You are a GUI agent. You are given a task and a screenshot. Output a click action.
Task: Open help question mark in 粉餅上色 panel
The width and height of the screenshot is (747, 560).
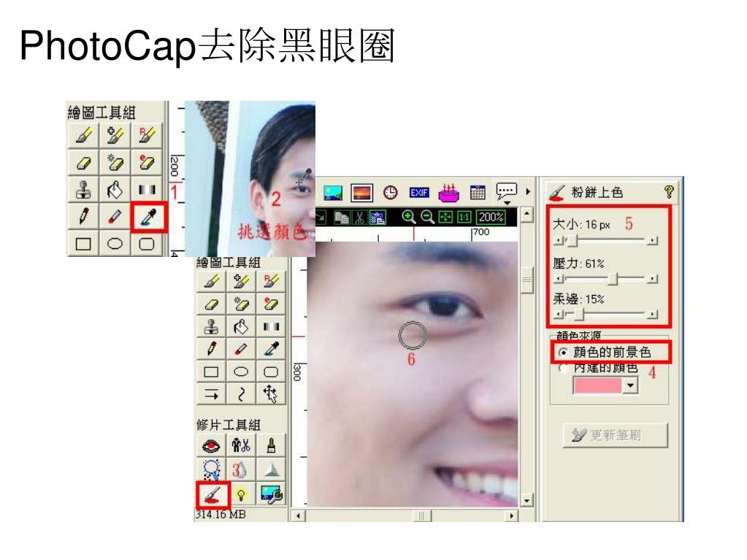pyautogui.click(x=670, y=192)
